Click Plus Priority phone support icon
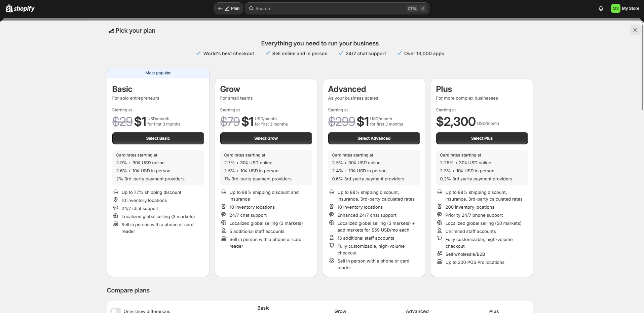 (x=440, y=215)
